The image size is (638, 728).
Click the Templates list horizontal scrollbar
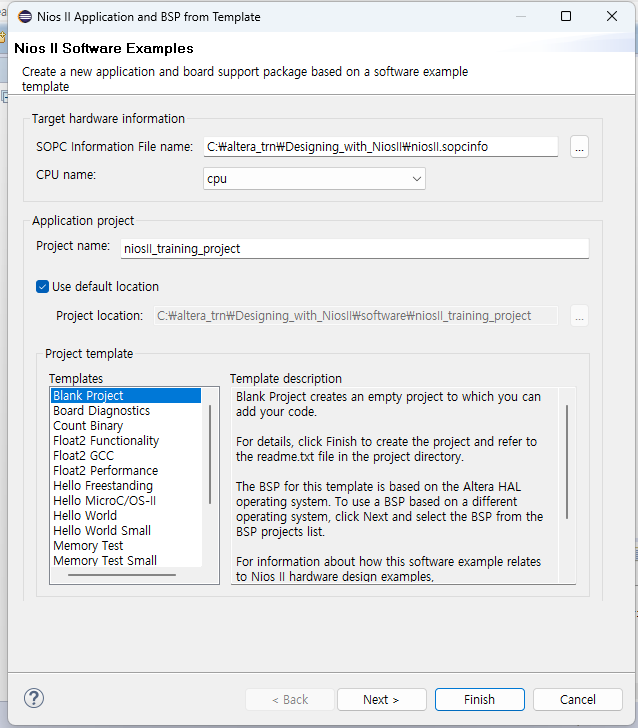(122, 575)
